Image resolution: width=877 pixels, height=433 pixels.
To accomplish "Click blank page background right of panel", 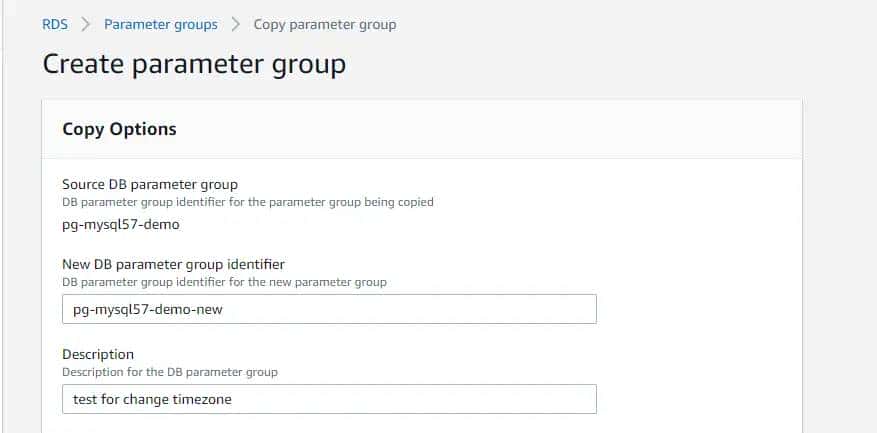I will click(x=840, y=250).
